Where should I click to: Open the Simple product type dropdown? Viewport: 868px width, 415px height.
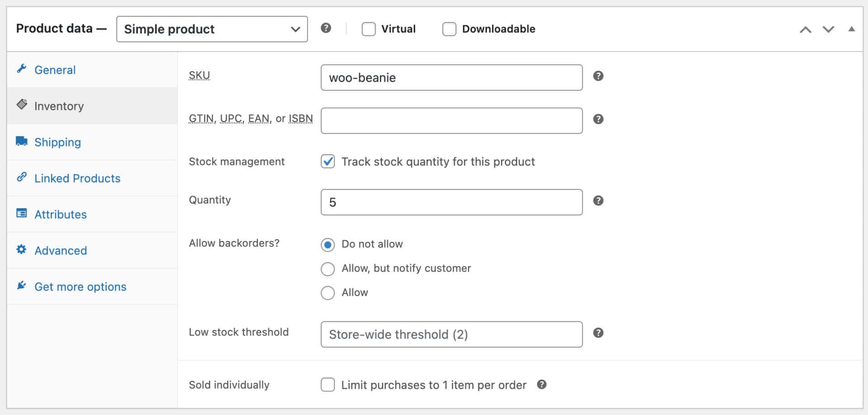211,29
